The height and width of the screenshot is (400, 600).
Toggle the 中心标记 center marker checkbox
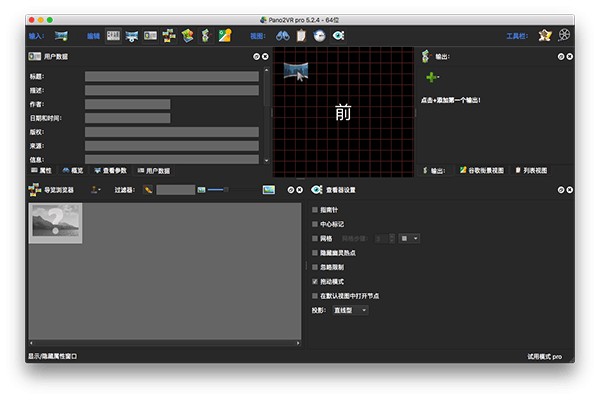[x=316, y=224]
